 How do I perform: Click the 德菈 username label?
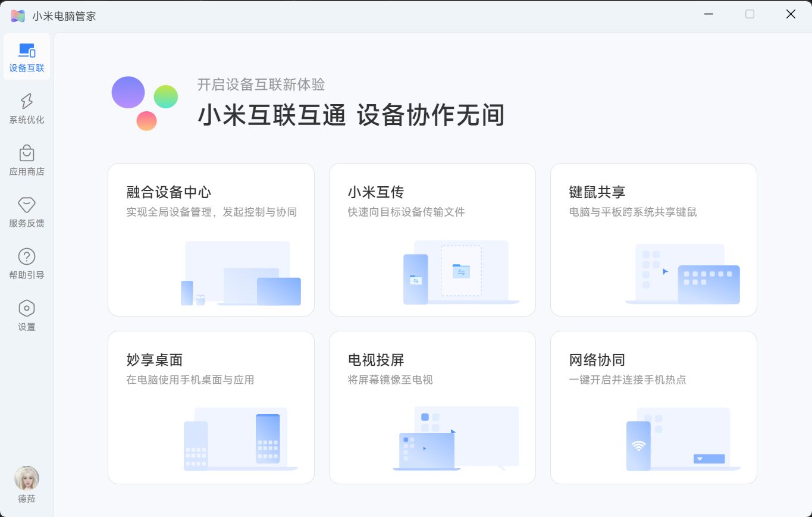point(27,499)
